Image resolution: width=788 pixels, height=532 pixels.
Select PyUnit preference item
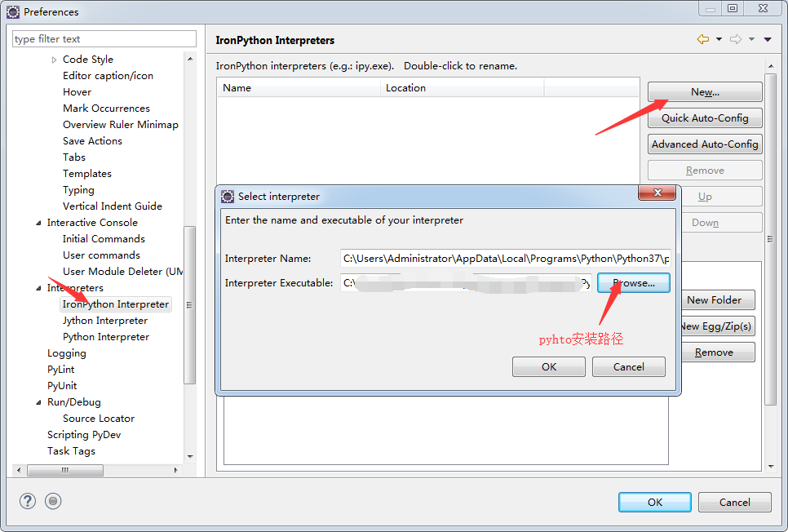point(62,386)
